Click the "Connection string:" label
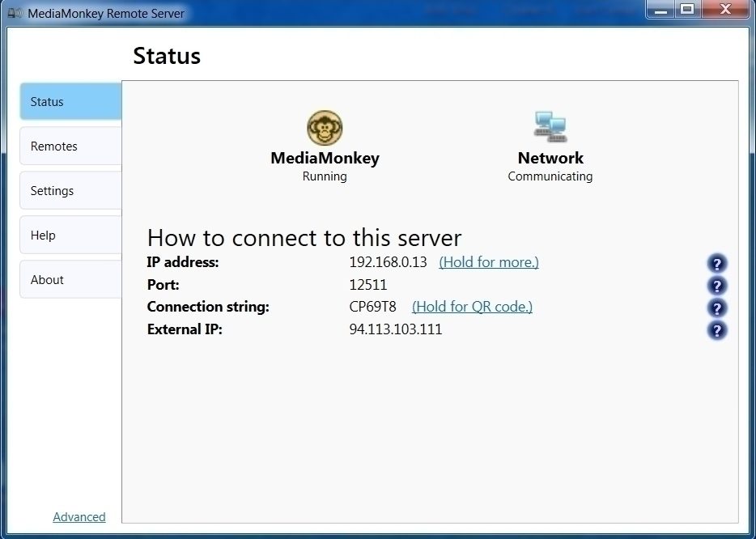This screenshot has height=539, width=756. (208, 307)
